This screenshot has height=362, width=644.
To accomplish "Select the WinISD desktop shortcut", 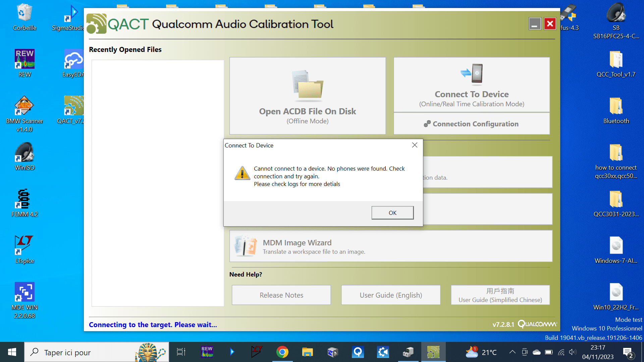I will (24, 157).
